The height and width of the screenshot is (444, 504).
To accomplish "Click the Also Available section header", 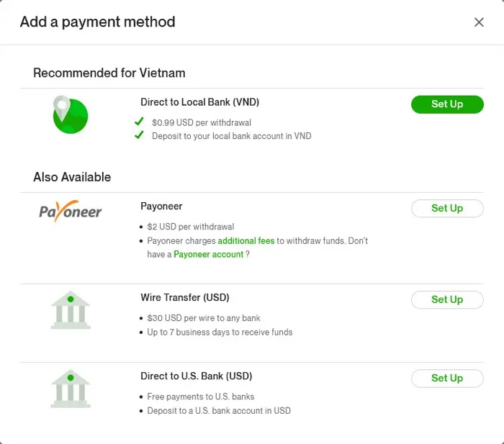I will (72, 177).
